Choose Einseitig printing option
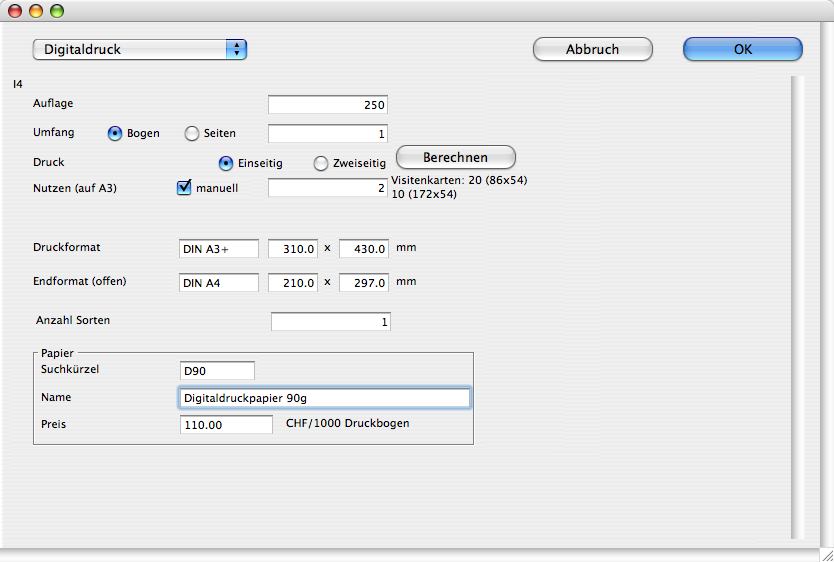 click(x=226, y=163)
